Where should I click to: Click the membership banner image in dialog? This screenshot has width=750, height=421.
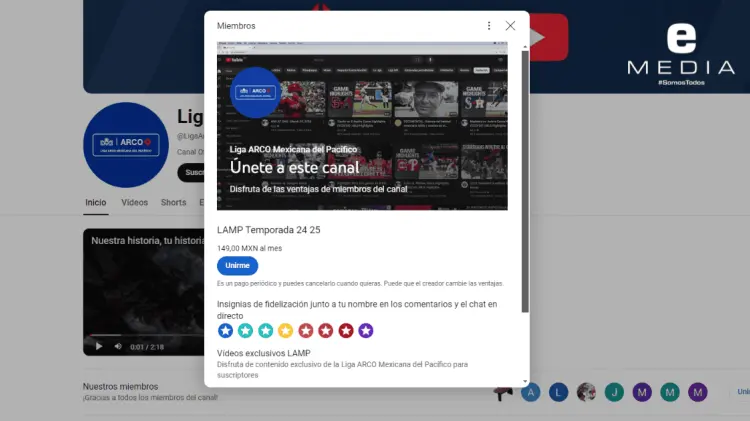click(x=362, y=126)
